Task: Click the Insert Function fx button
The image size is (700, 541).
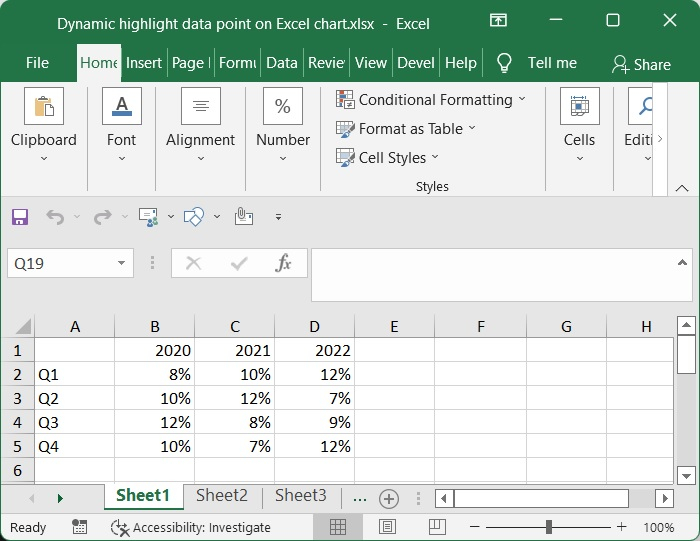Action: [x=283, y=263]
